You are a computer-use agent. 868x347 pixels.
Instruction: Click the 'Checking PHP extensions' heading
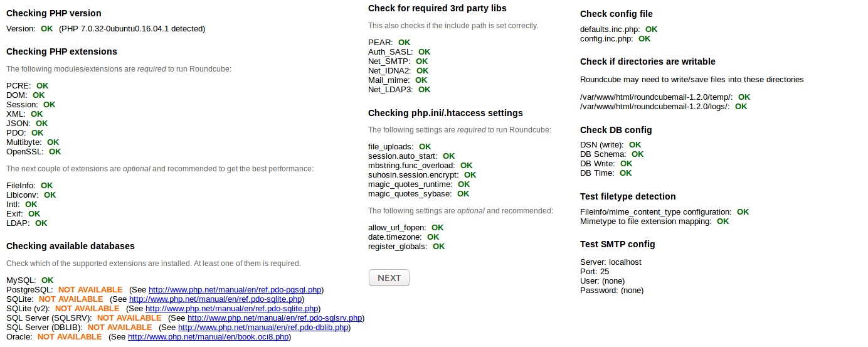pos(61,51)
